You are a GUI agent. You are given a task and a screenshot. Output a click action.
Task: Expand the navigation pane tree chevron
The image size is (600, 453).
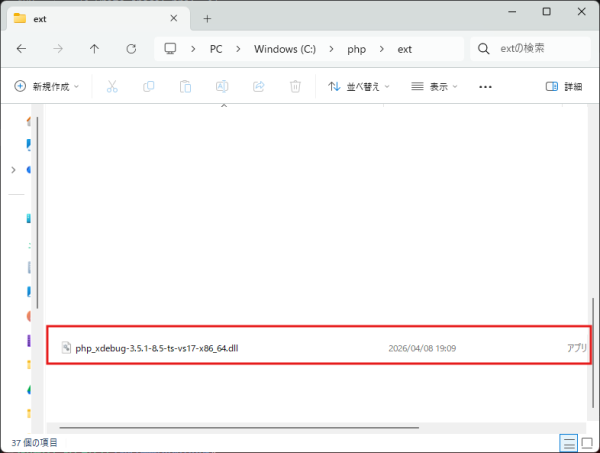click(13, 170)
